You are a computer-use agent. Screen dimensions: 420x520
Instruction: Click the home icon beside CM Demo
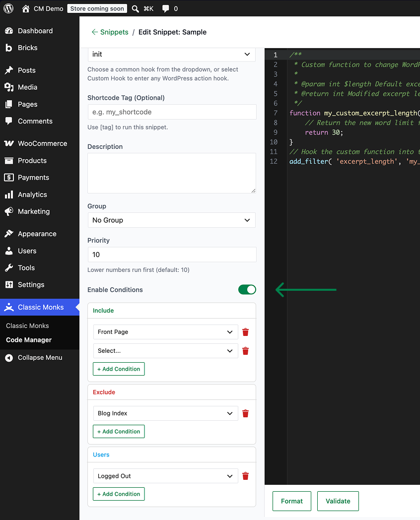tap(25, 8)
